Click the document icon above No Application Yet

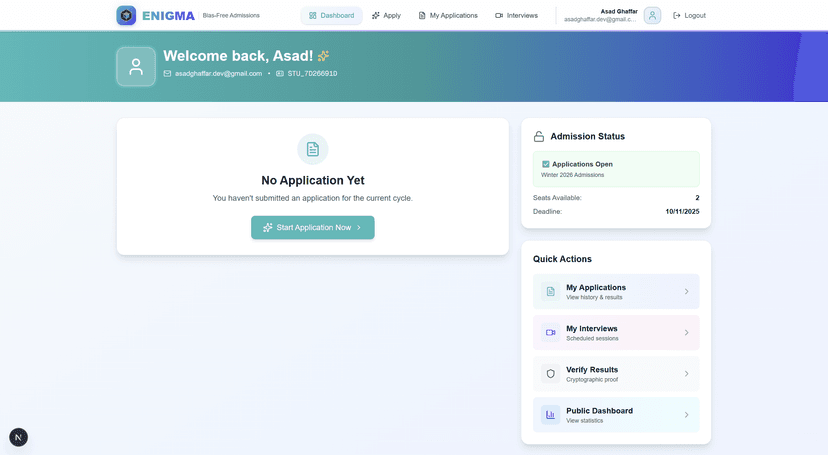(x=313, y=149)
